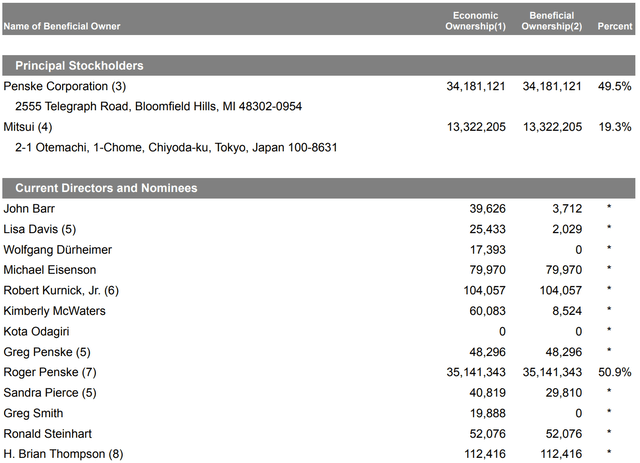Click the name 'Greg Smith'
Image resolution: width=640 pixels, height=463 pixels.
[33, 413]
